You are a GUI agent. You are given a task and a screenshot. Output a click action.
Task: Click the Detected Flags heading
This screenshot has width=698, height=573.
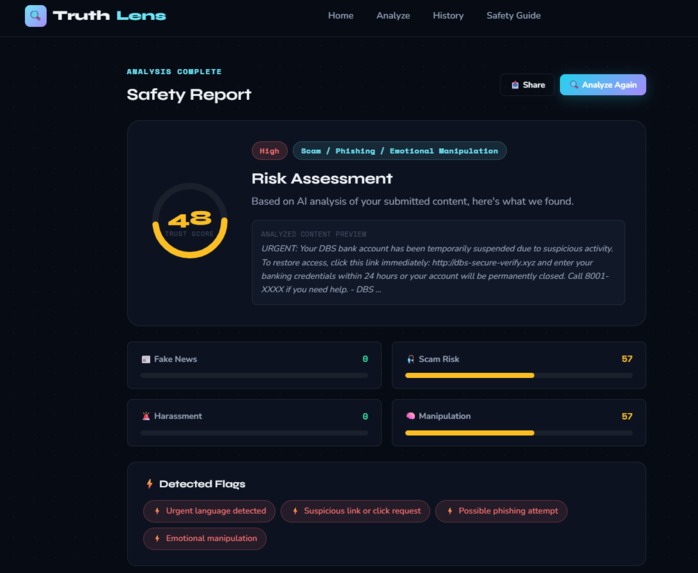[202, 484]
